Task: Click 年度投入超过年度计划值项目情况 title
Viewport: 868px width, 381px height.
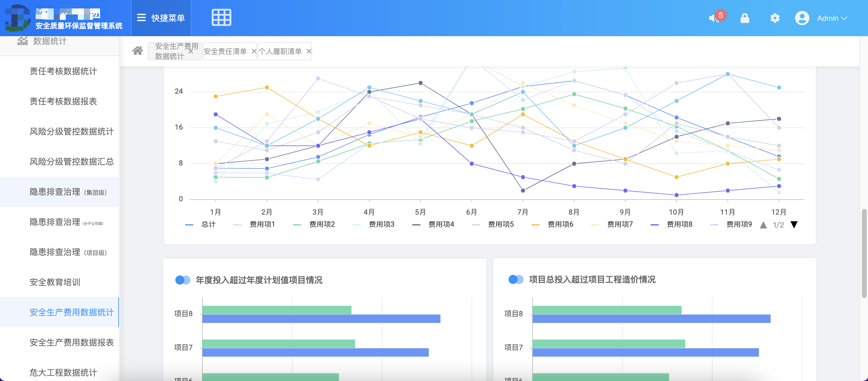Action: click(x=259, y=280)
